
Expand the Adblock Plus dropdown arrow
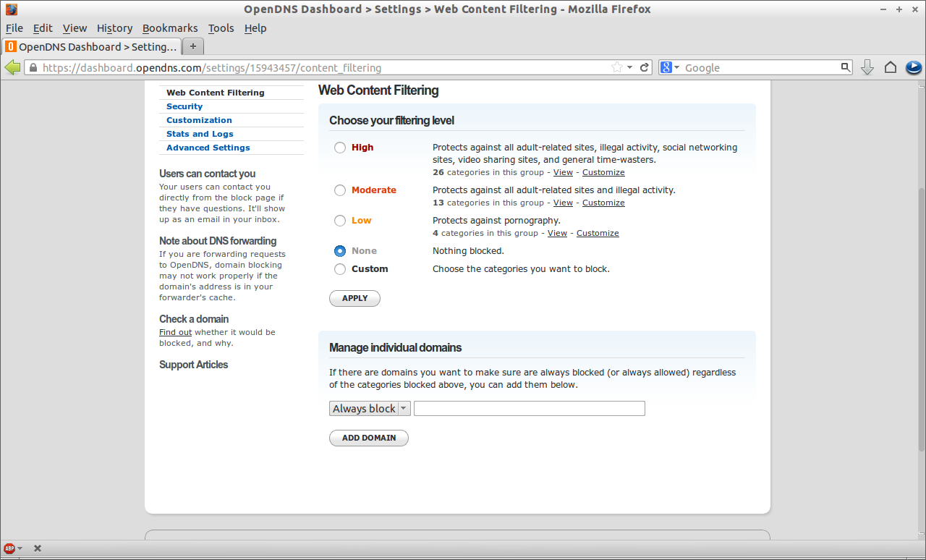point(20,548)
